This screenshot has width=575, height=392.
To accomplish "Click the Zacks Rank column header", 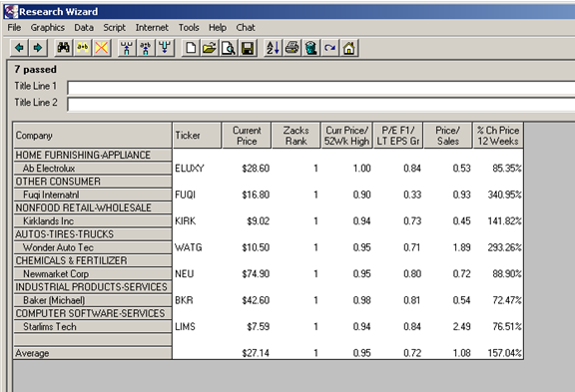I will pyautogui.click(x=295, y=136).
